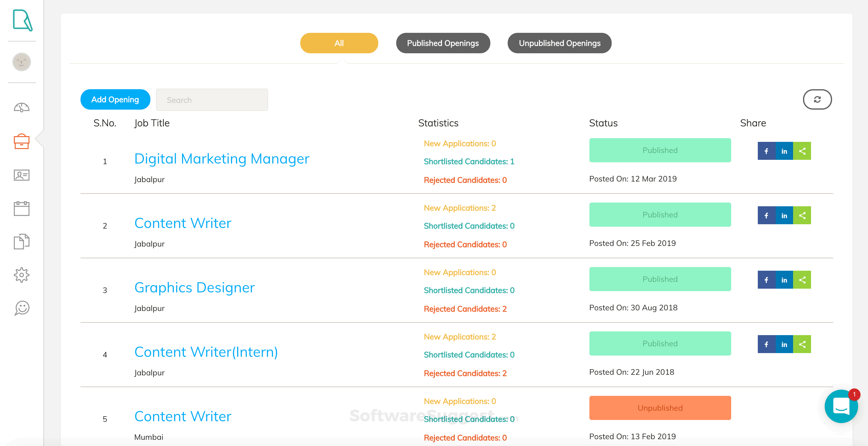Select the documents icon in the sidebar
This screenshot has height=446, width=868.
tap(21, 241)
